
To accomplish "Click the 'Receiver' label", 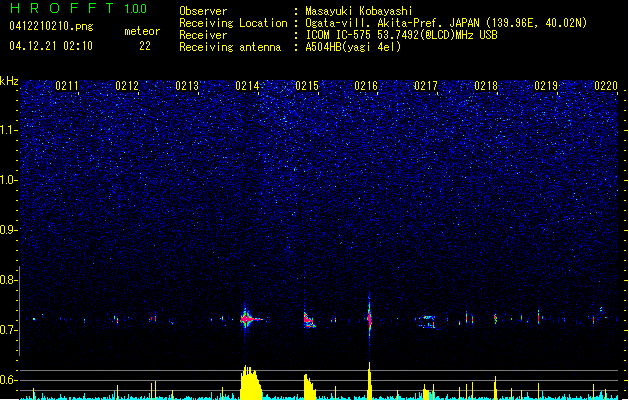I will [x=203, y=35].
